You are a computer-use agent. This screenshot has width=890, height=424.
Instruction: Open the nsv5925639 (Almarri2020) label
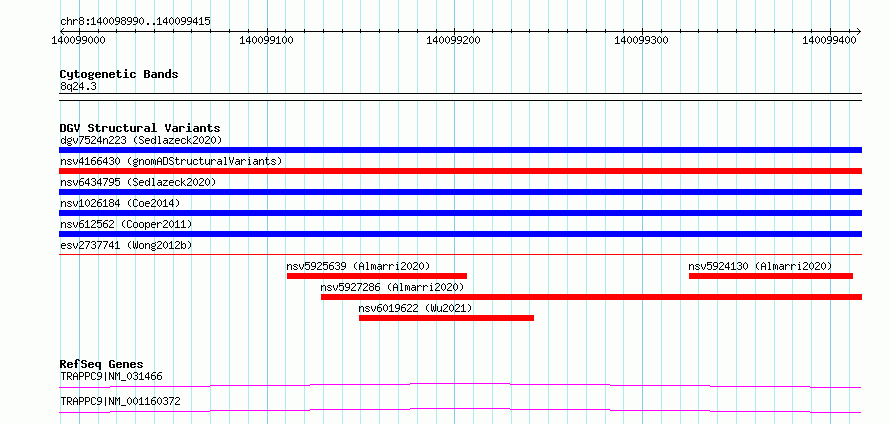[x=358, y=266]
